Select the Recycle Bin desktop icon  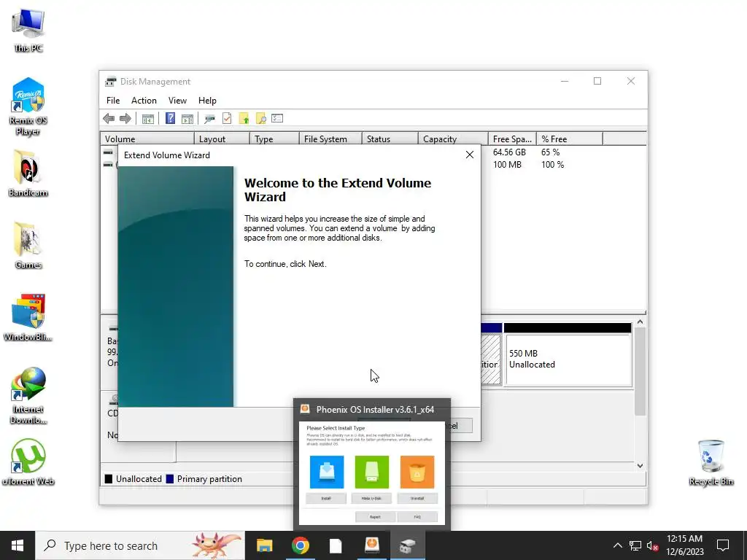[711, 462]
